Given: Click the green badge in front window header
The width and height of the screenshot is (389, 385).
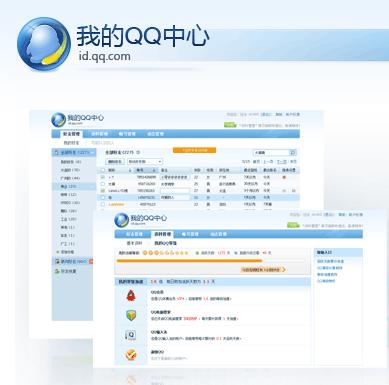Looking at the screenshot, I should [293, 225].
